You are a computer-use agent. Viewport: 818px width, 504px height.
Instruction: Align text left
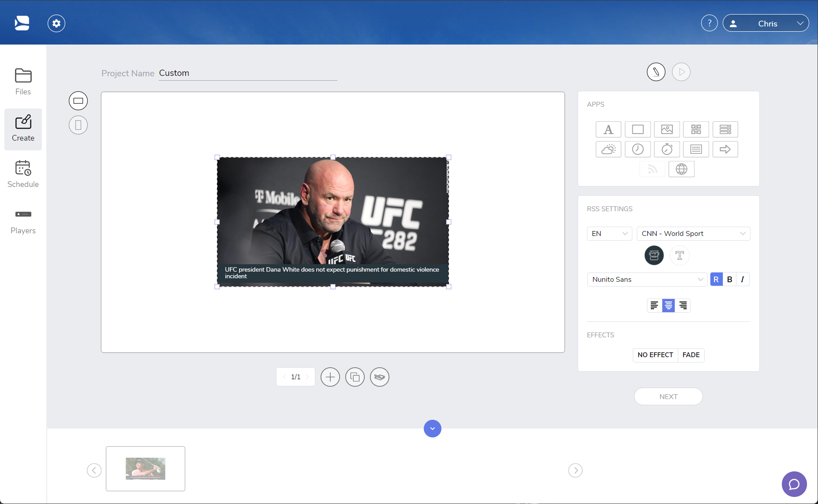coord(654,306)
